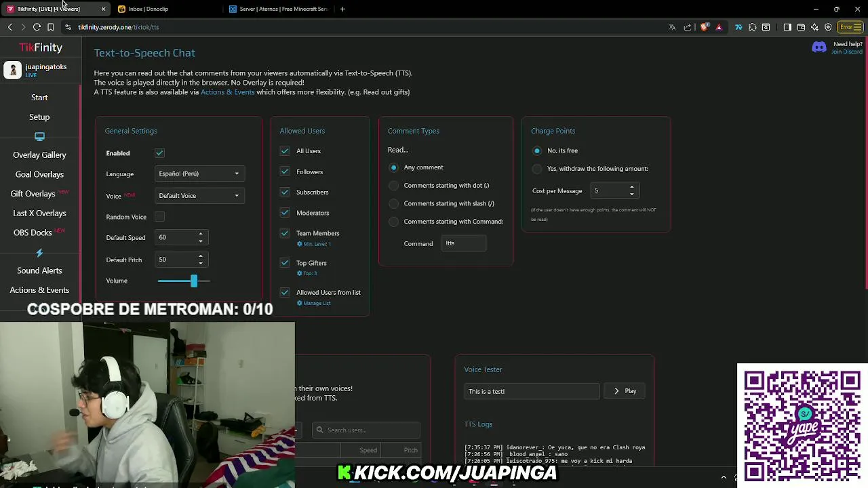
Task: Open OBS Docks in sidebar
Action: pos(33,232)
